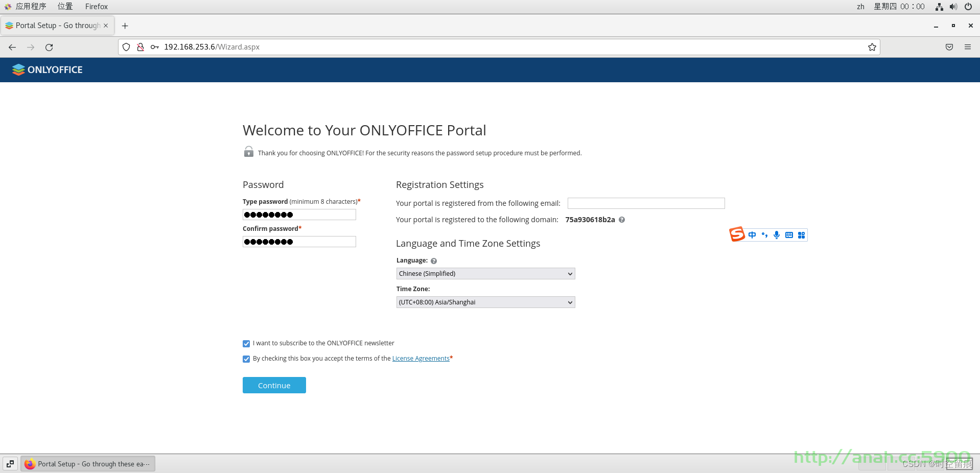
Task: Toggle ONLYOFFICE newsletter subscription checkbox
Action: pos(246,344)
